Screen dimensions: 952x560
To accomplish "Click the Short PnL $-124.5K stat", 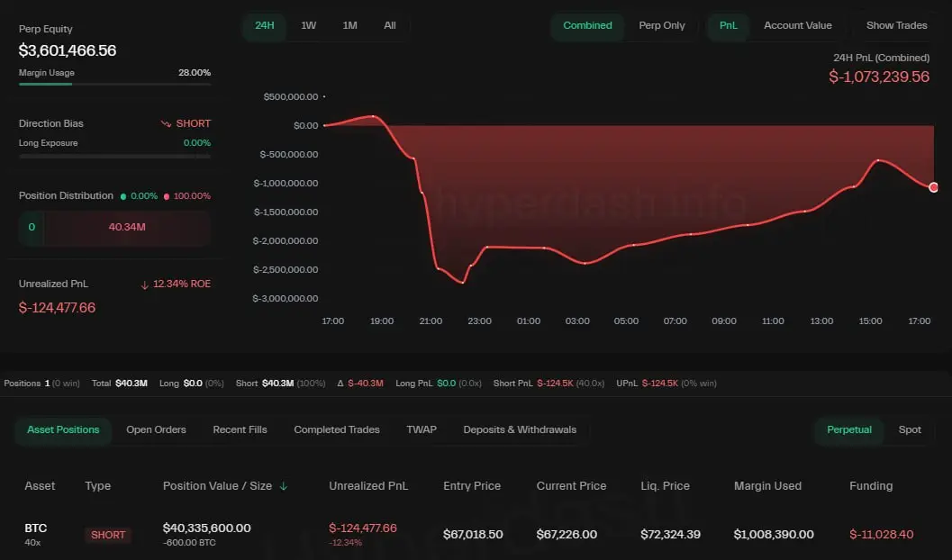I will click(549, 384).
